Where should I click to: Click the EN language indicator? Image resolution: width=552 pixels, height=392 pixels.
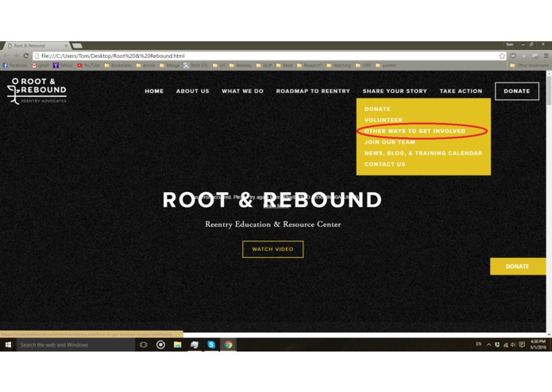point(479,344)
